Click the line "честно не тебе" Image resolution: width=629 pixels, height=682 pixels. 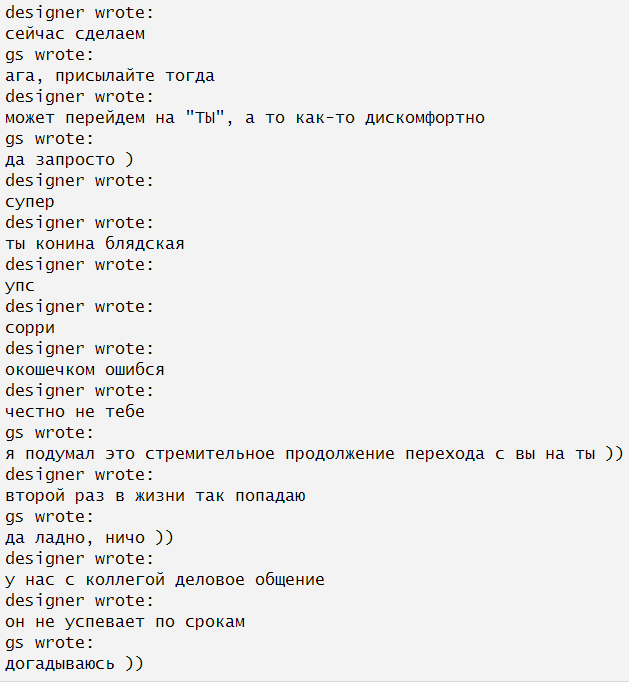tap(75, 412)
